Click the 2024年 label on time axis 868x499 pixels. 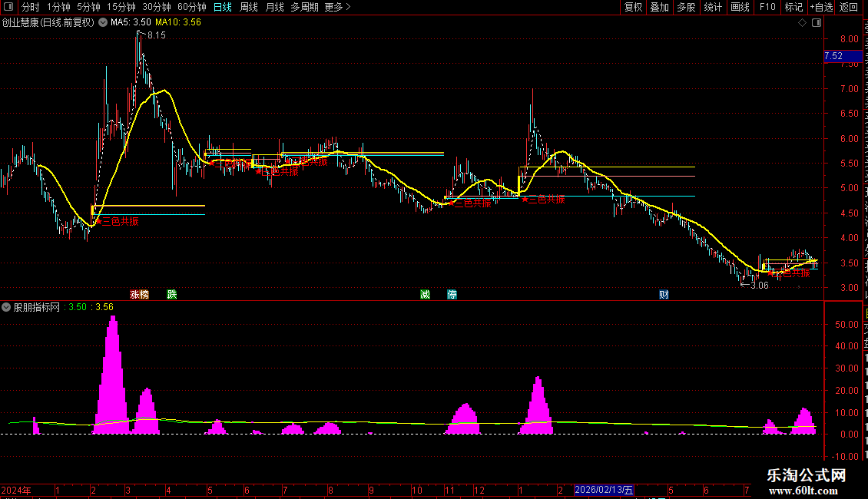[x=16, y=490]
